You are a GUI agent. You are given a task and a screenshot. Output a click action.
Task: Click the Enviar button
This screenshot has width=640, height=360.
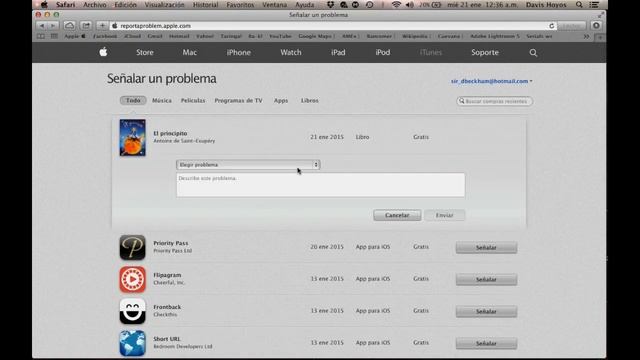click(x=444, y=215)
